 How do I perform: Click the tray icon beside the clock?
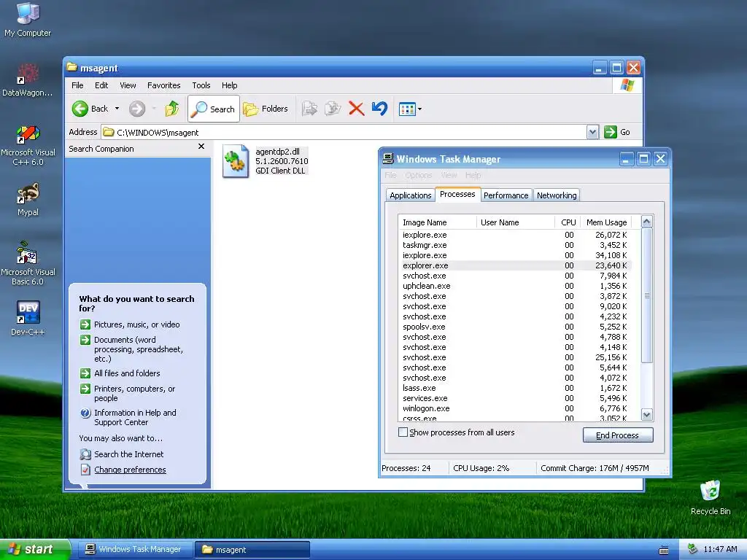[x=692, y=550]
